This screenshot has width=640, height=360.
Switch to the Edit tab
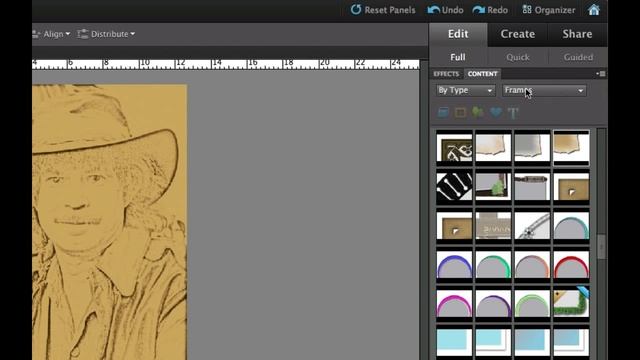tap(458, 34)
